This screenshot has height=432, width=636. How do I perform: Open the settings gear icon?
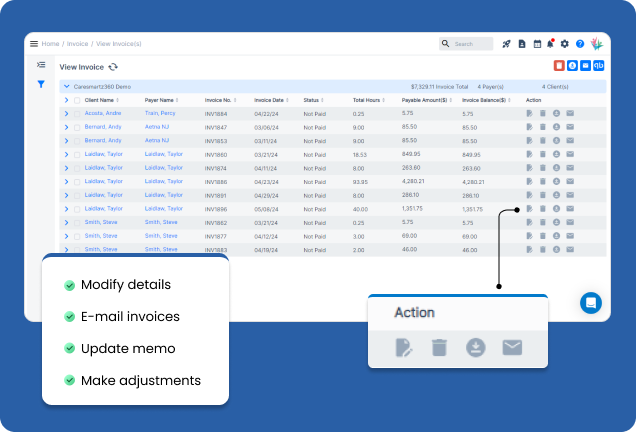565,44
